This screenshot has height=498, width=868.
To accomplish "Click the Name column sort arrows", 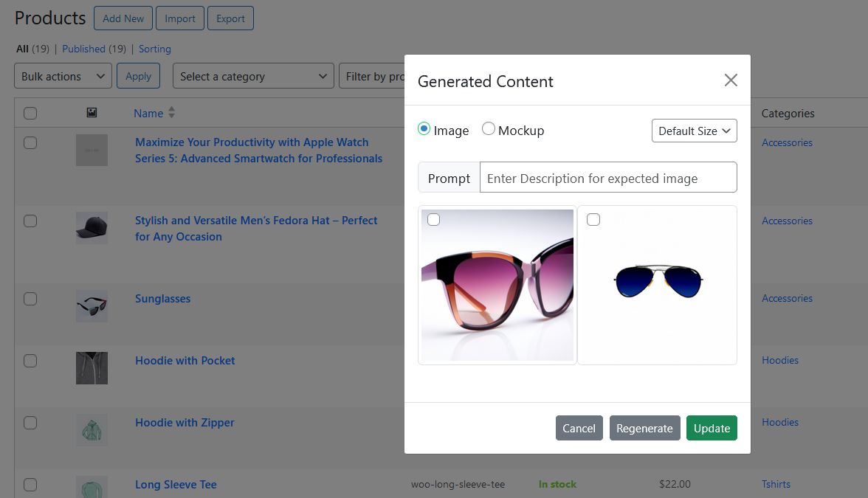I will pos(172,113).
